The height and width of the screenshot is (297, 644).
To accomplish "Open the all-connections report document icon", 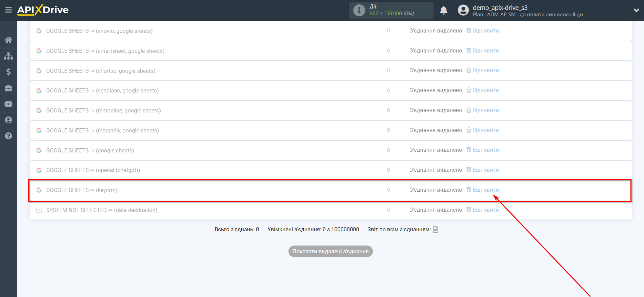I will tap(436, 229).
